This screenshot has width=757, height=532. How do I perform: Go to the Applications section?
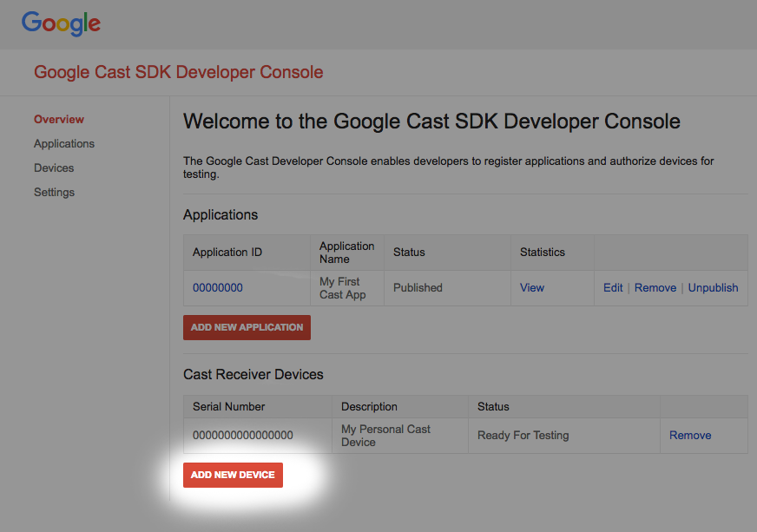pos(64,143)
